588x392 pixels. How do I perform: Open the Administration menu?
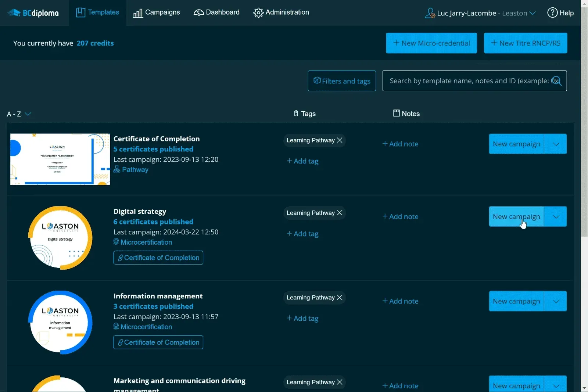coord(281,12)
